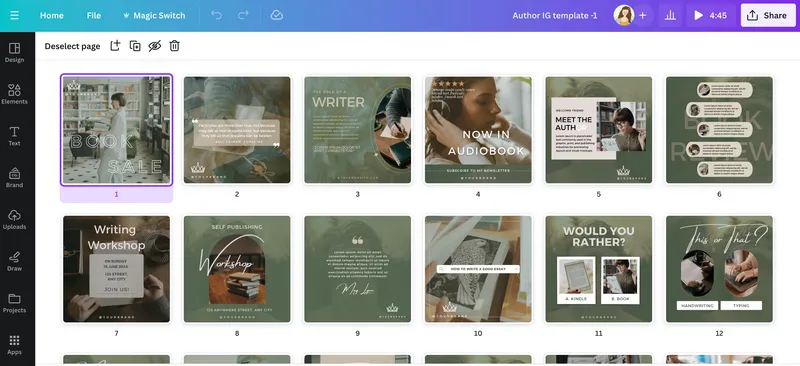
Task: Select page 11 Would You Rather thumbnail
Action: pos(598,269)
